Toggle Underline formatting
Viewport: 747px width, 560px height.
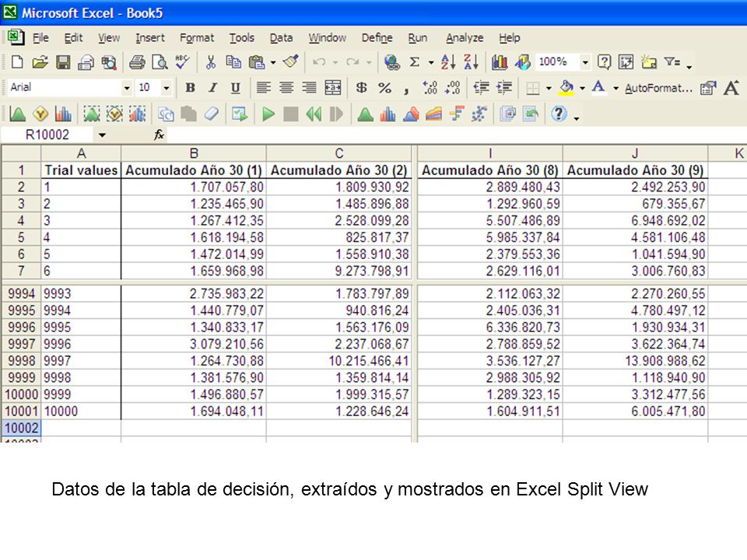[235, 88]
